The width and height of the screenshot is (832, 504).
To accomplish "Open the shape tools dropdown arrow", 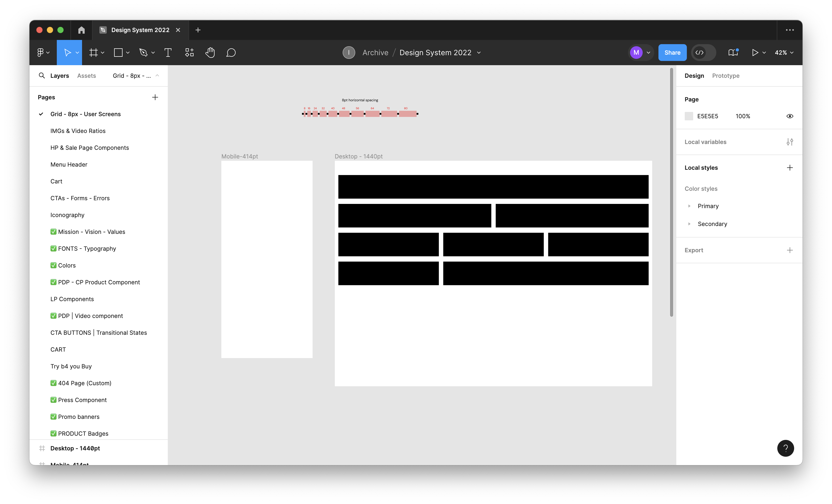I will pos(128,53).
